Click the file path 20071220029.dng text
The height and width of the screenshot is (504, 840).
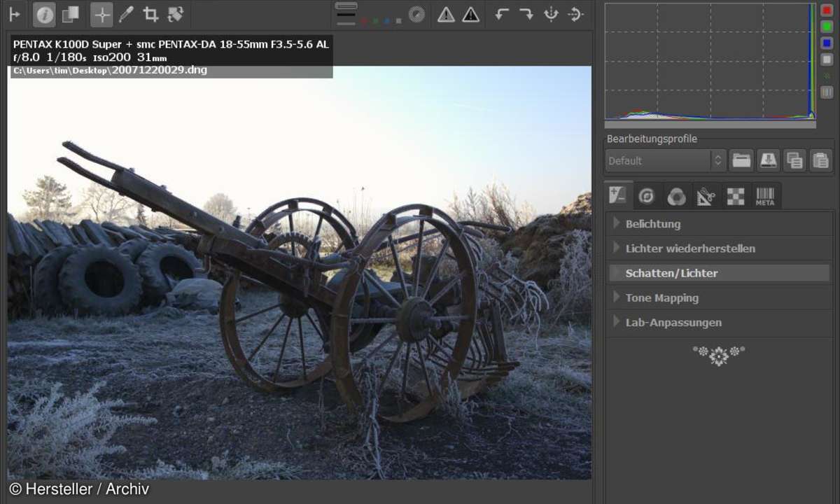click(x=159, y=70)
